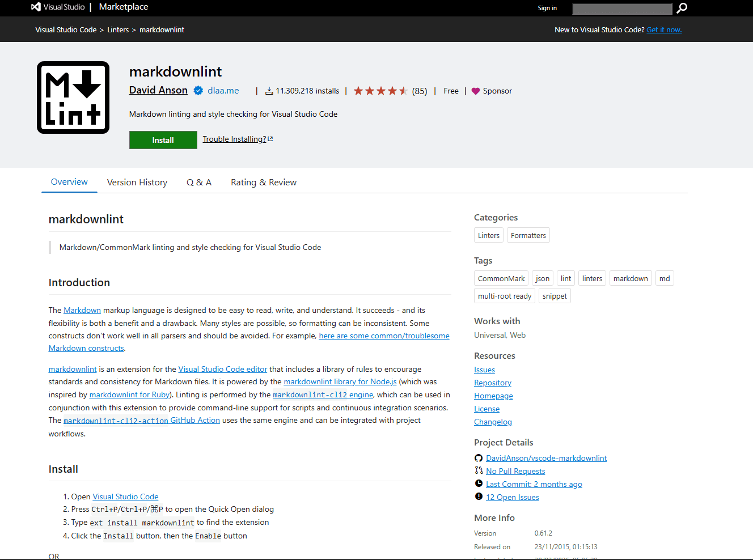Visit the dlaa.me publisher domain link
This screenshot has height=560, width=753.
pyautogui.click(x=223, y=91)
